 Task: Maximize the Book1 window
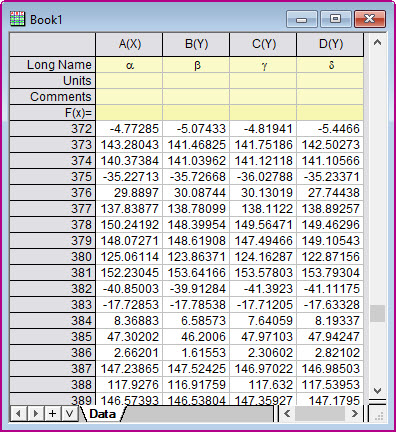(x=335, y=19)
